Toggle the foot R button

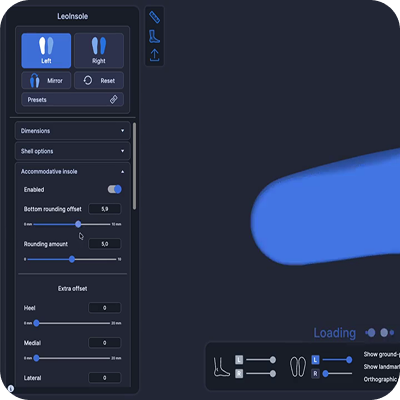coord(239,374)
